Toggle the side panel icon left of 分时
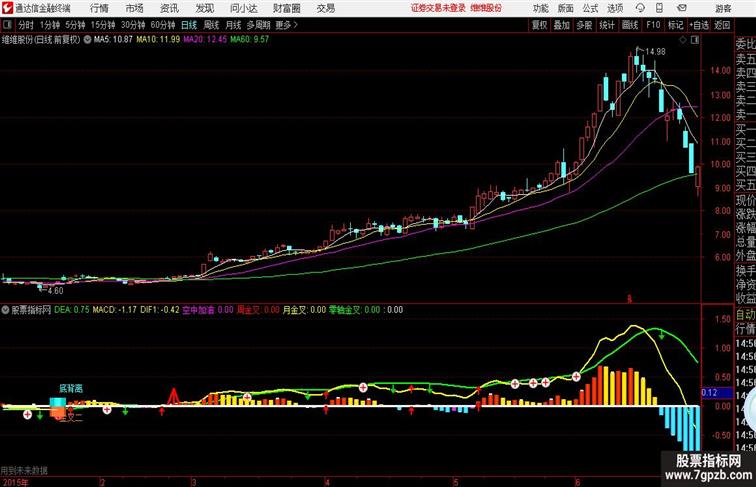 point(7,25)
